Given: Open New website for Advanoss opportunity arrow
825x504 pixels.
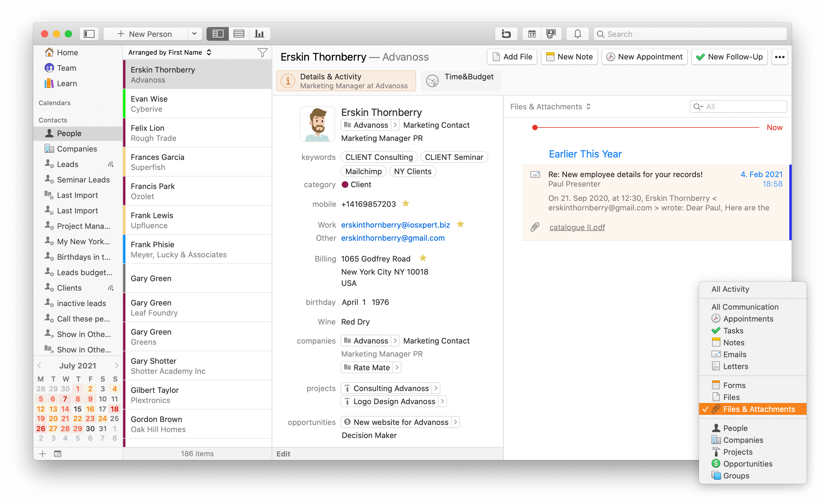Looking at the screenshot, I should (x=455, y=422).
